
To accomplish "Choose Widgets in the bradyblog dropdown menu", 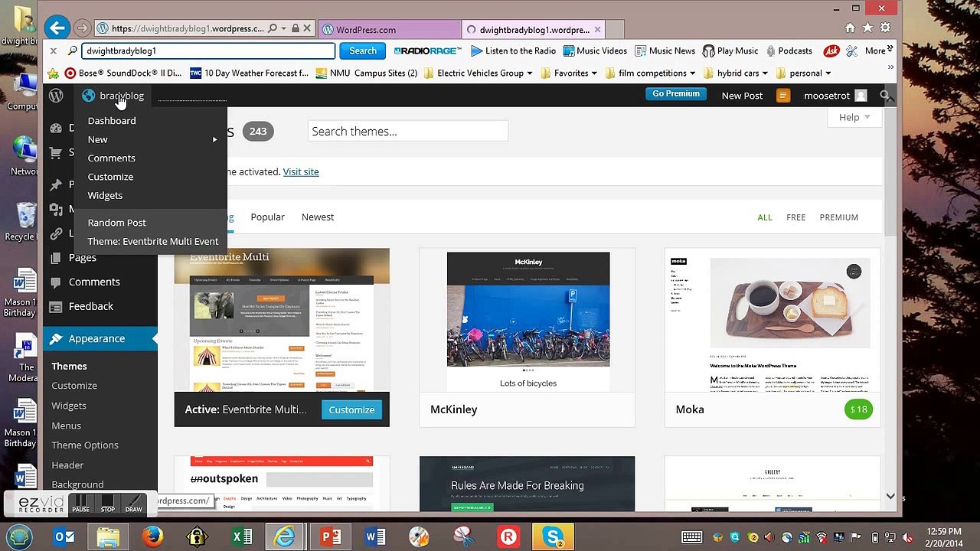I will pos(105,195).
